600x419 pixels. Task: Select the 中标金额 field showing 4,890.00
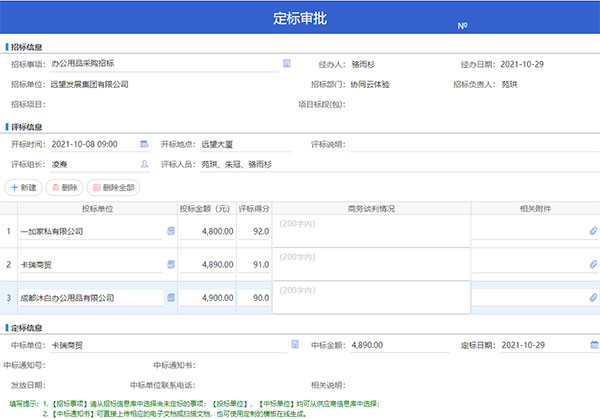point(399,345)
